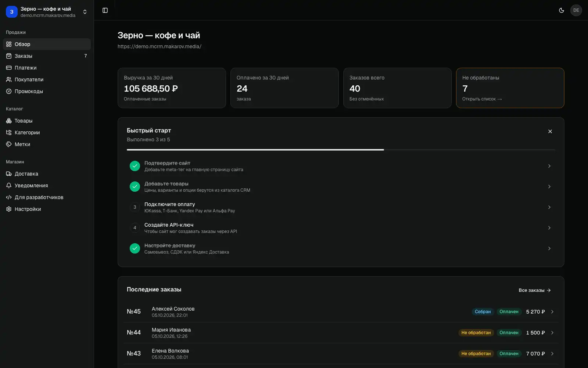Viewport: 588px width, 368px height.
Task: Expand the Создайте API-ключ step chevron
Action: [x=549, y=228]
